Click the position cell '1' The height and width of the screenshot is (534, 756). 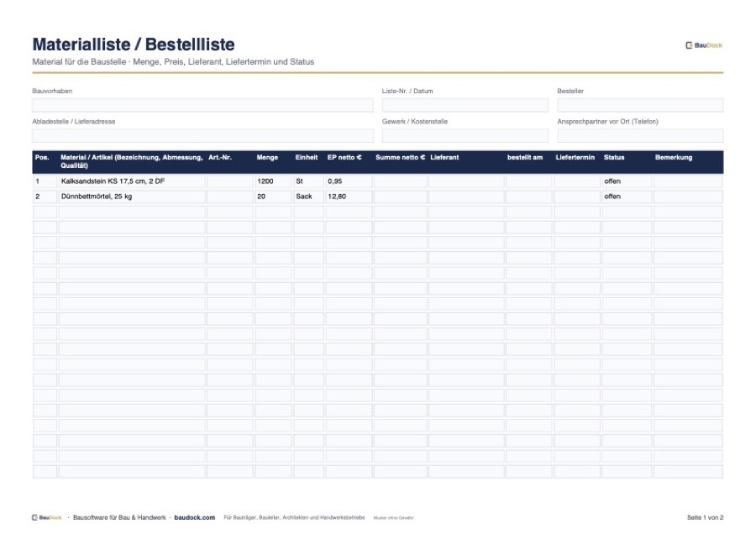[x=45, y=181]
